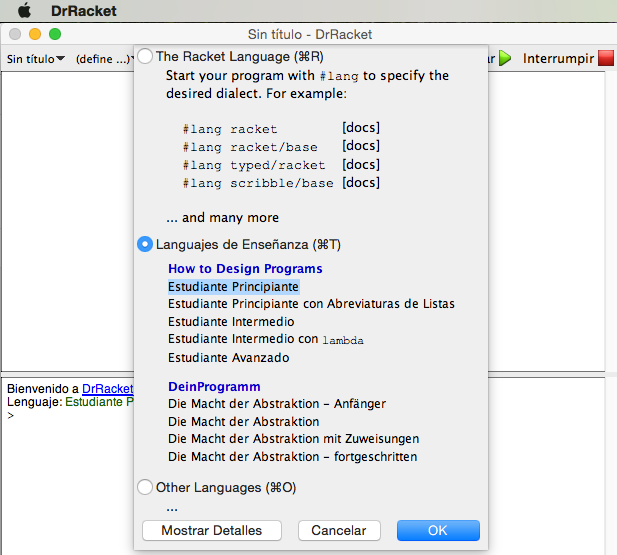Click the Mostrar Detalles button
The height and width of the screenshot is (555, 617).
[212, 530]
